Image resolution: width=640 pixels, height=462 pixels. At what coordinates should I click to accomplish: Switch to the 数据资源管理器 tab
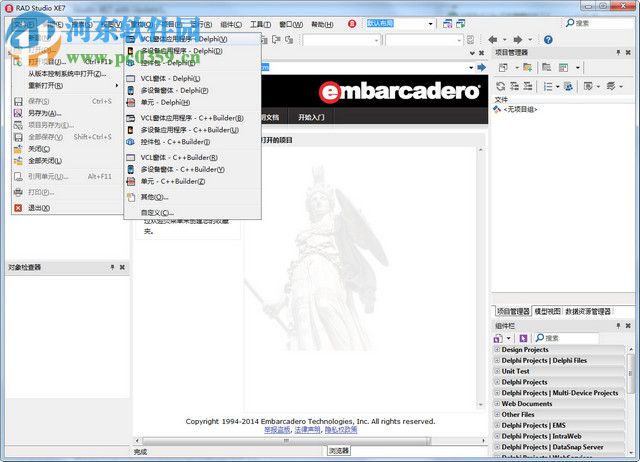588,311
